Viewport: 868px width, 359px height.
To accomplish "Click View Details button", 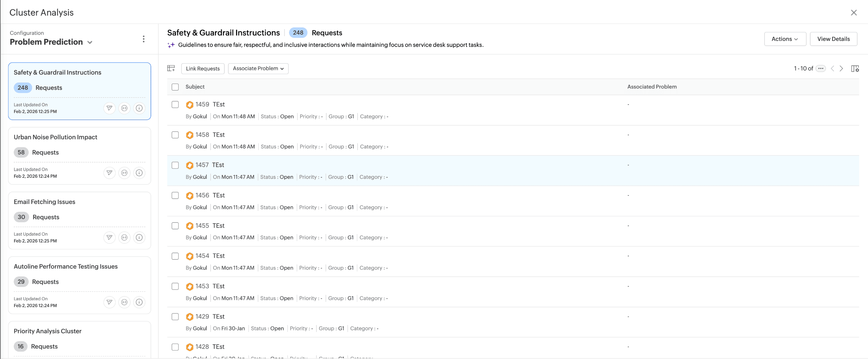I will tap(833, 39).
